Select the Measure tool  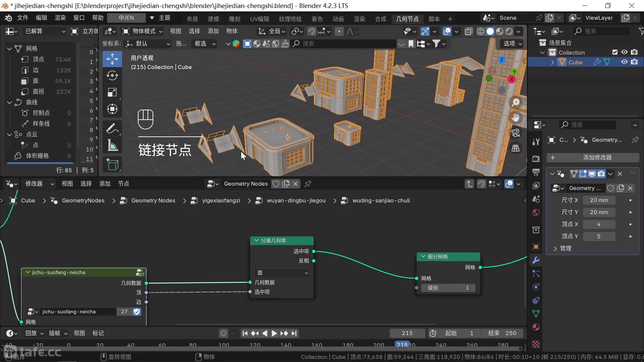(112, 145)
